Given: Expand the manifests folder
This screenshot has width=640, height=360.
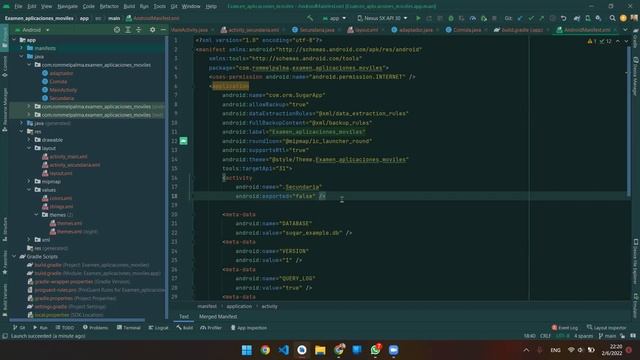Looking at the screenshot, I should pos(22,48).
